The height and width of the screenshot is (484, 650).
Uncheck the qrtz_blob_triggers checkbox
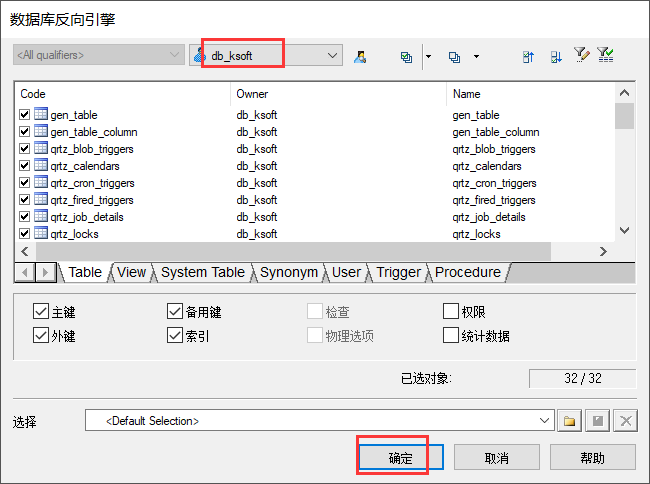(24, 148)
